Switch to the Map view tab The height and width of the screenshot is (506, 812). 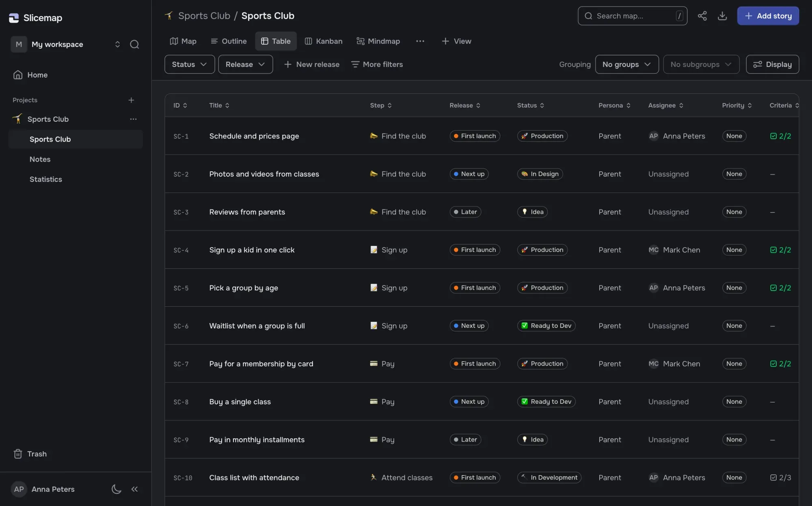(x=183, y=41)
